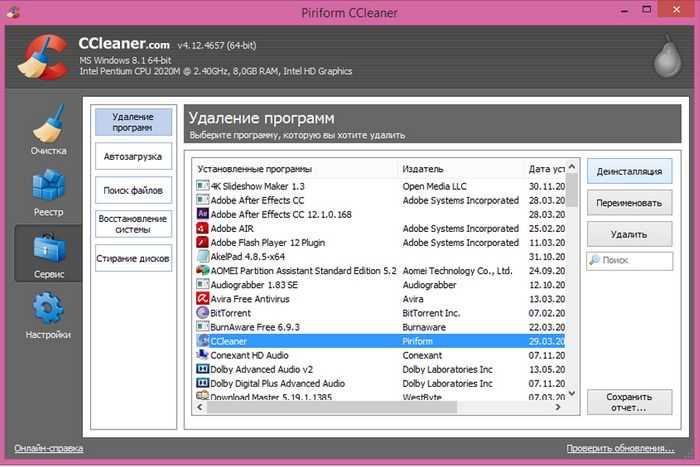Click the BitTorrent program icon

pos(203,313)
